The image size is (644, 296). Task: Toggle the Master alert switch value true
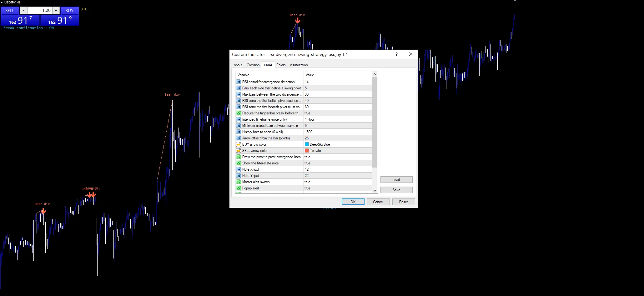(x=338, y=182)
